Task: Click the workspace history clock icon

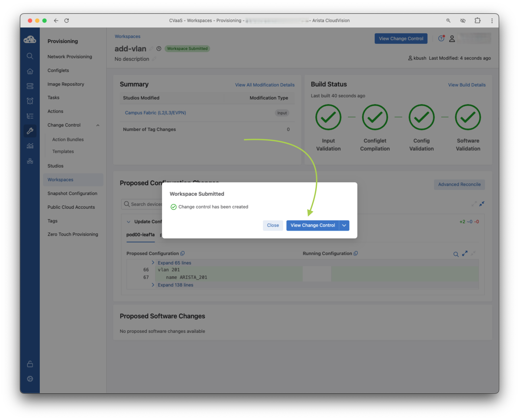Action: tap(159, 49)
